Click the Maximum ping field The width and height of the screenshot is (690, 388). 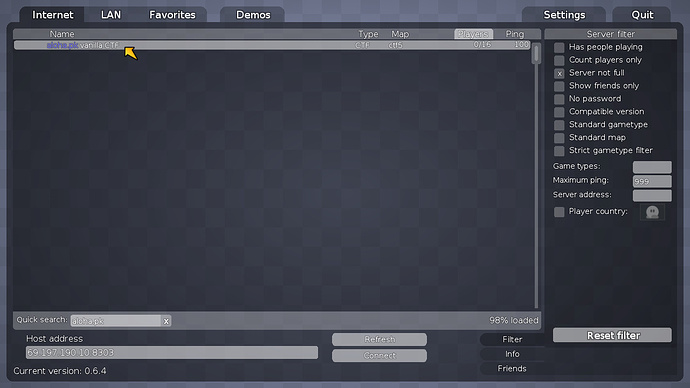click(x=652, y=181)
